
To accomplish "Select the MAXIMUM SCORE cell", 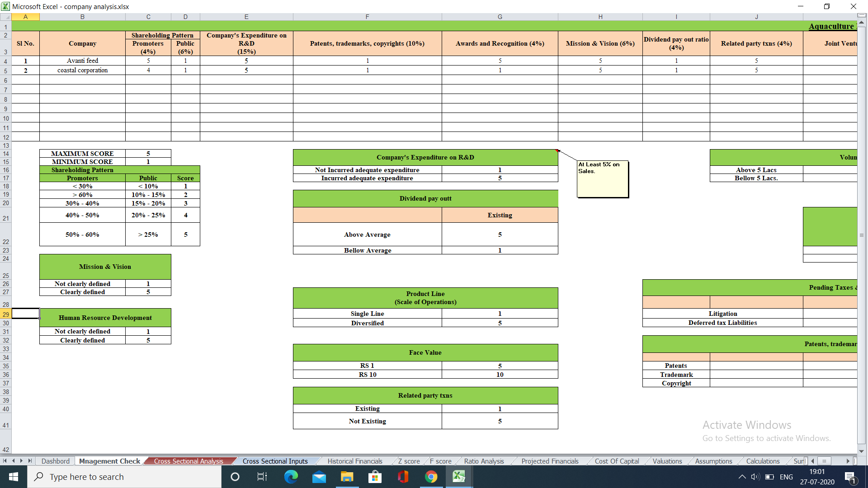I will pos(82,154).
